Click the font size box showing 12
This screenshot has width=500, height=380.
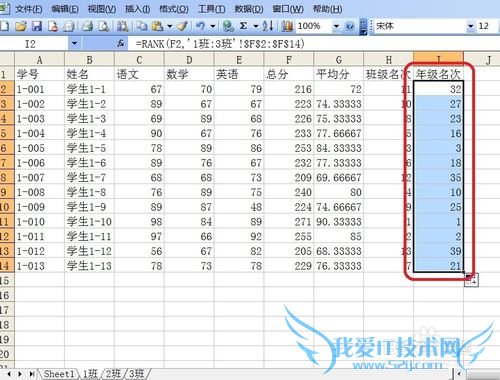point(487,26)
